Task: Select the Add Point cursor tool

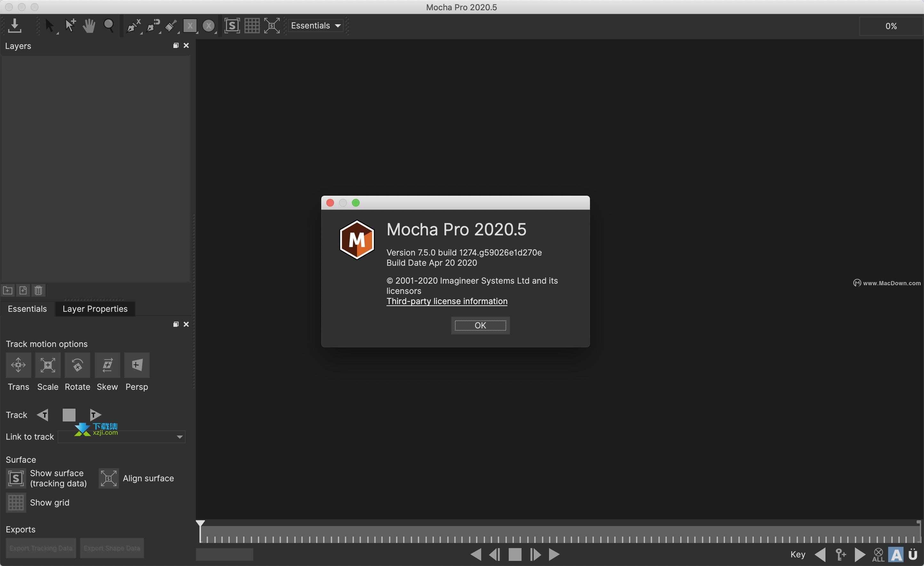Action: (70, 26)
